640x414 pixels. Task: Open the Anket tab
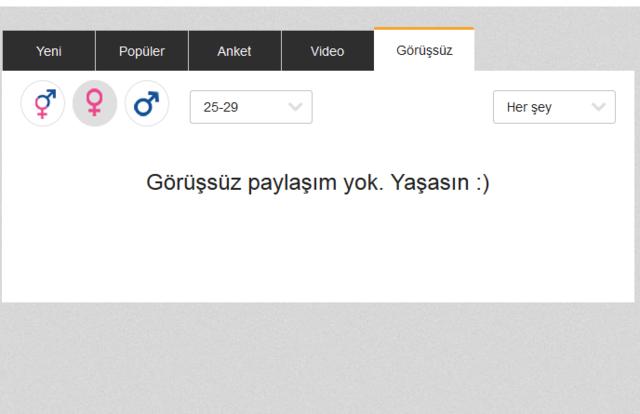click(x=235, y=51)
